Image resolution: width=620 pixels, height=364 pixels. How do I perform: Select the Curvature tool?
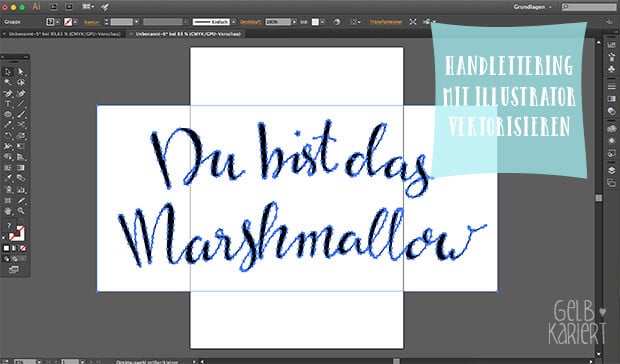[21, 93]
